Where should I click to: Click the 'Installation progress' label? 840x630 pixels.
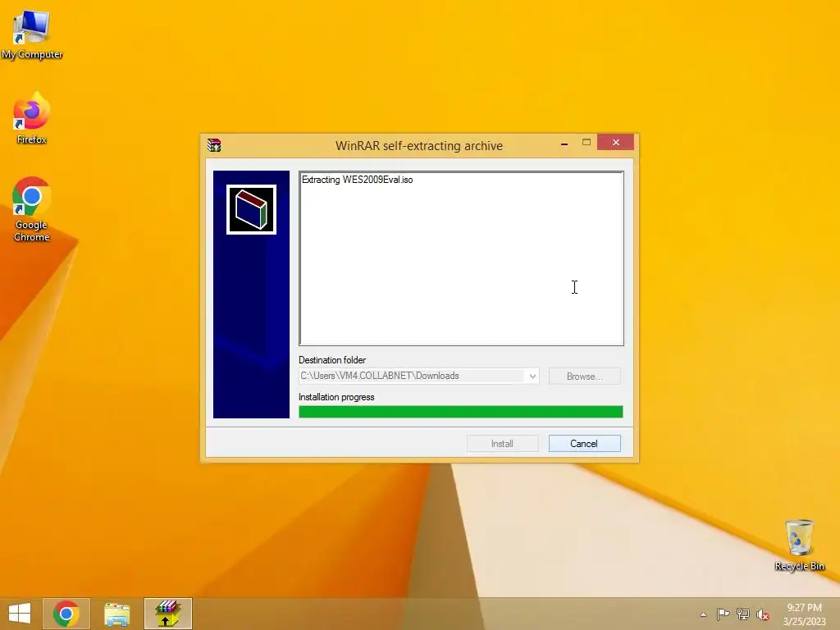pos(336,397)
